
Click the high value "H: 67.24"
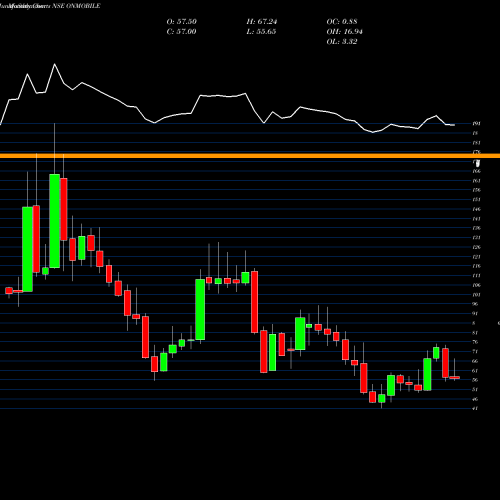(262, 21)
